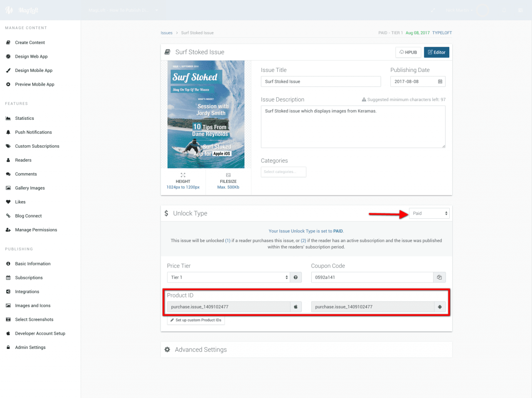Click the hamburger menu icon in header
The image size is (532, 398).
[520, 10]
